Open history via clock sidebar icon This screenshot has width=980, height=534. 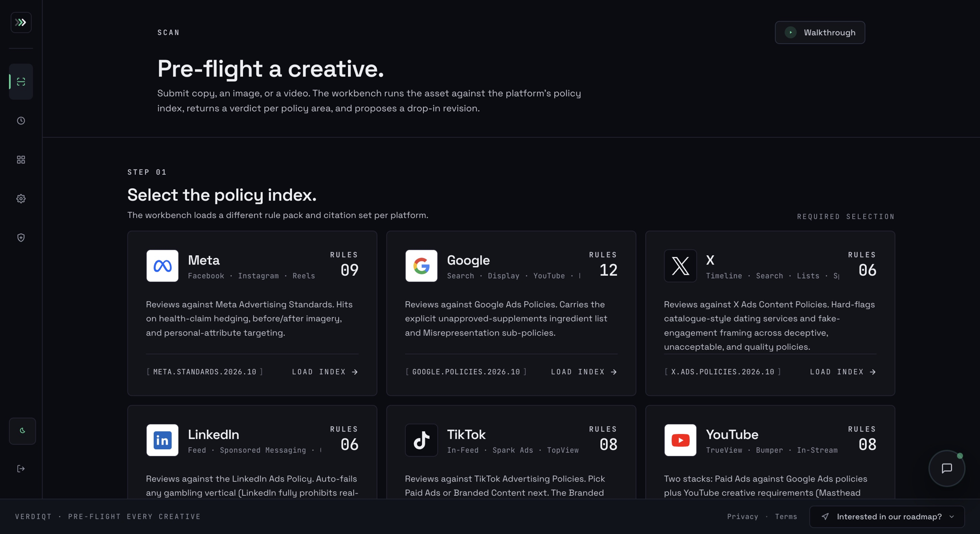pos(21,121)
